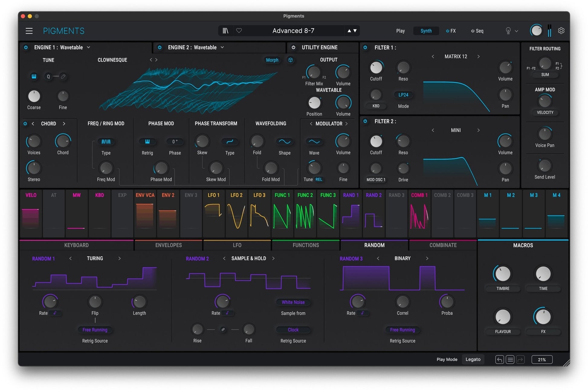Disable Filter 2 with its power button

tap(365, 121)
